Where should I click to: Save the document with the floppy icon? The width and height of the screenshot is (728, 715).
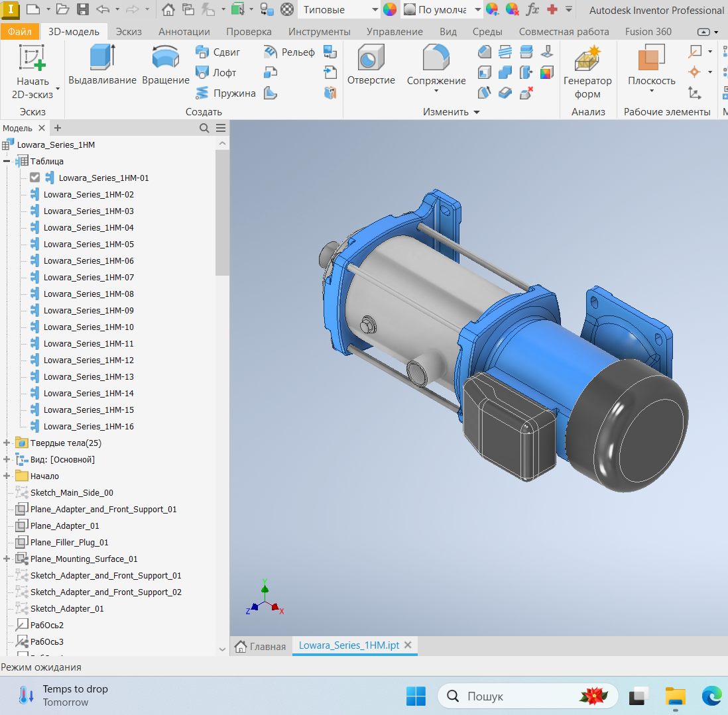point(83,9)
